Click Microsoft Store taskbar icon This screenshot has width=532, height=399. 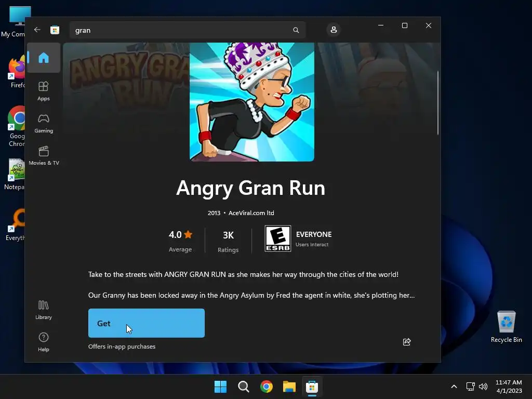[312, 387]
